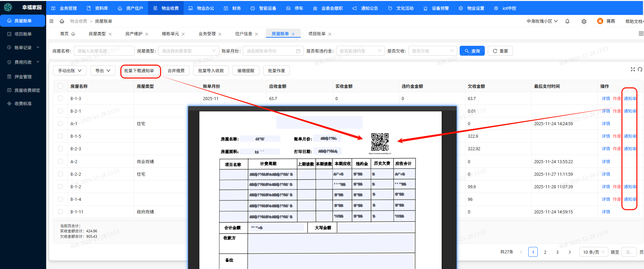Check the B-2-2 row checkbox
The image size is (644, 269).
click(x=60, y=174)
